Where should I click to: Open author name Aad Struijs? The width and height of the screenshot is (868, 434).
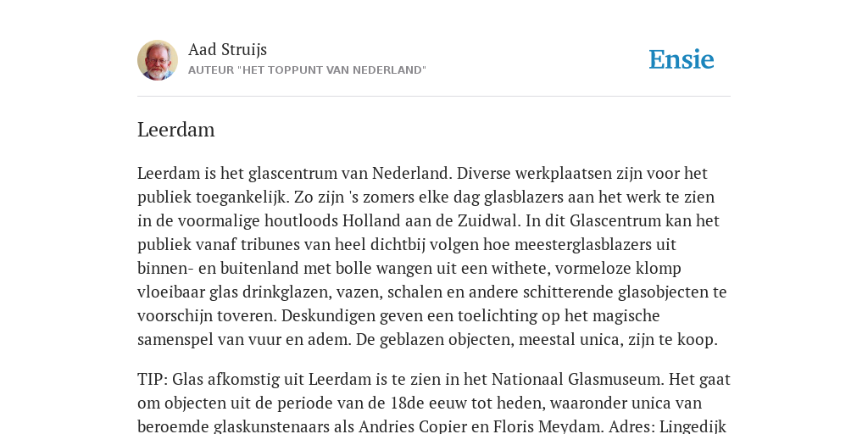coord(227,49)
